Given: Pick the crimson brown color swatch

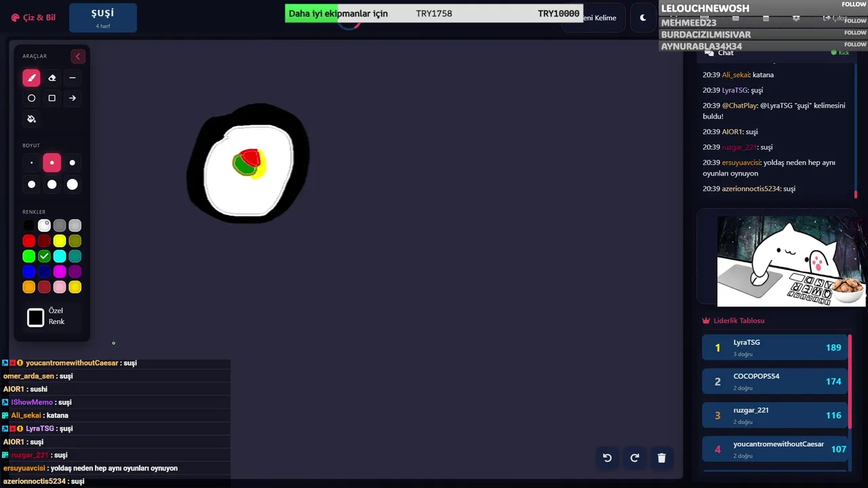Looking at the screenshot, I should tap(44, 287).
